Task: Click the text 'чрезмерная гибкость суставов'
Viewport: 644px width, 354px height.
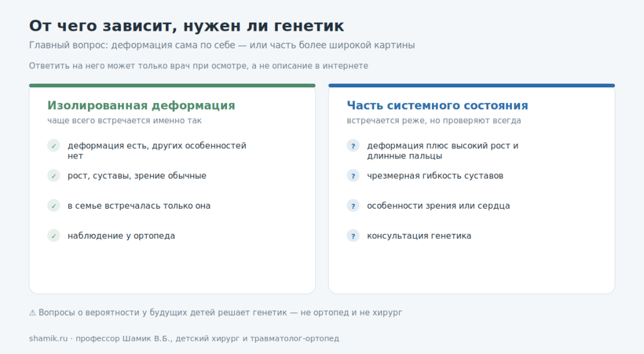Action: click(x=435, y=176)
